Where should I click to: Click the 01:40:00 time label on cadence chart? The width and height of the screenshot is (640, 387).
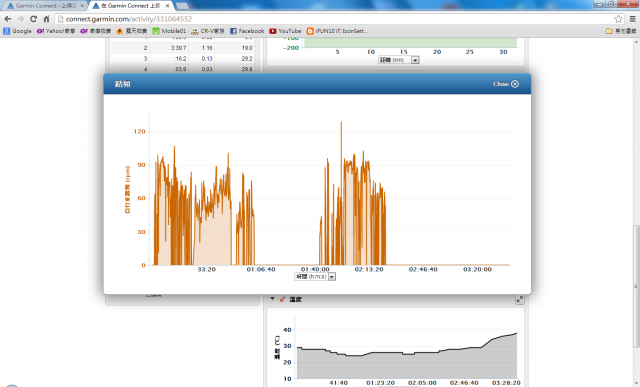(315, 269)
